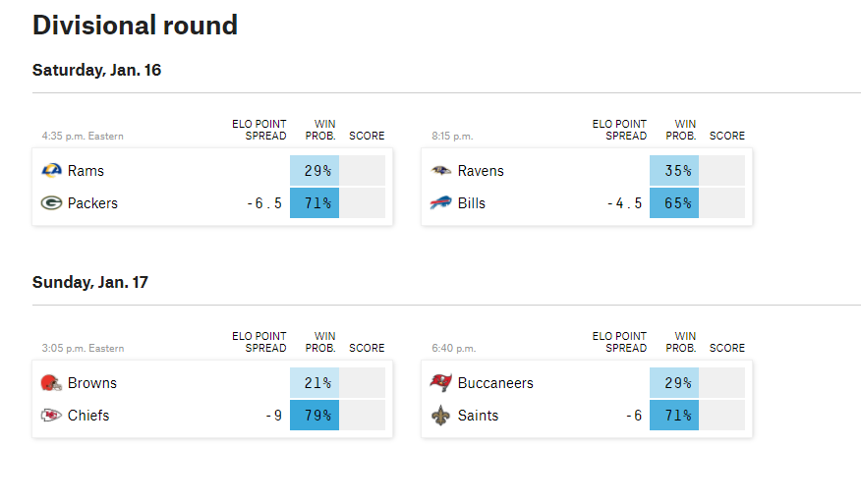This screenshot has height=504, width=861.
Task: Click the Bills -4.5 Elo point spread
Action: 624,203
